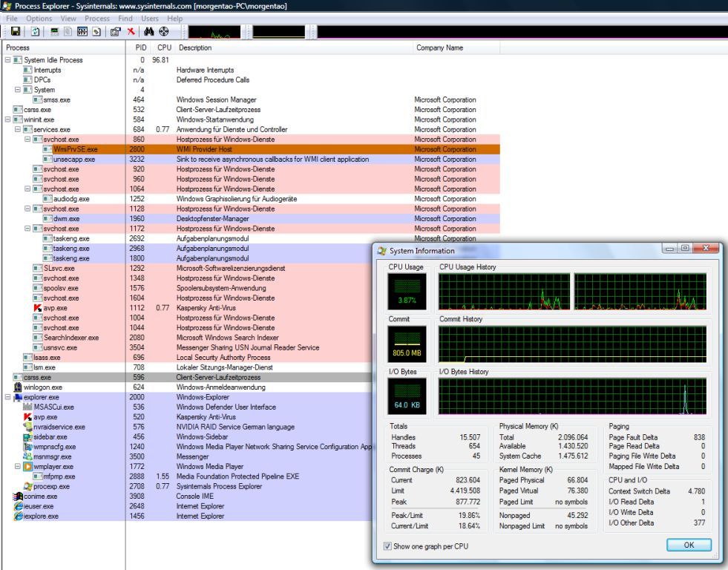The width and height of the screenshot is (728, 570).
Task: Click the sidebar.exe process icon
Action: click(28, 437)
